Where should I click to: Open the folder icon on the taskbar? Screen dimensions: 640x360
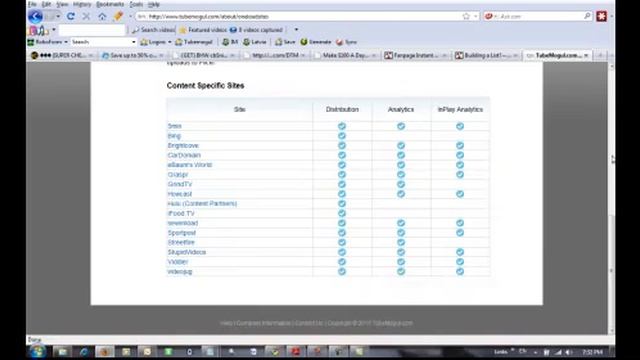63,351
